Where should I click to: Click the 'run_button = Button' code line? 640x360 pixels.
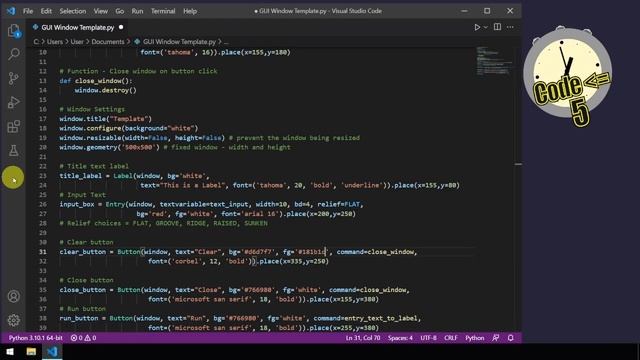coord(240,318)
